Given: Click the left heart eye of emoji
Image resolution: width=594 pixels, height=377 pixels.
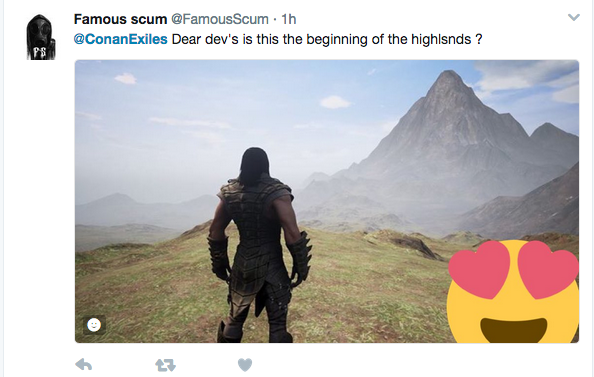Looking at the screenshot, I should (x=479, y=269).
